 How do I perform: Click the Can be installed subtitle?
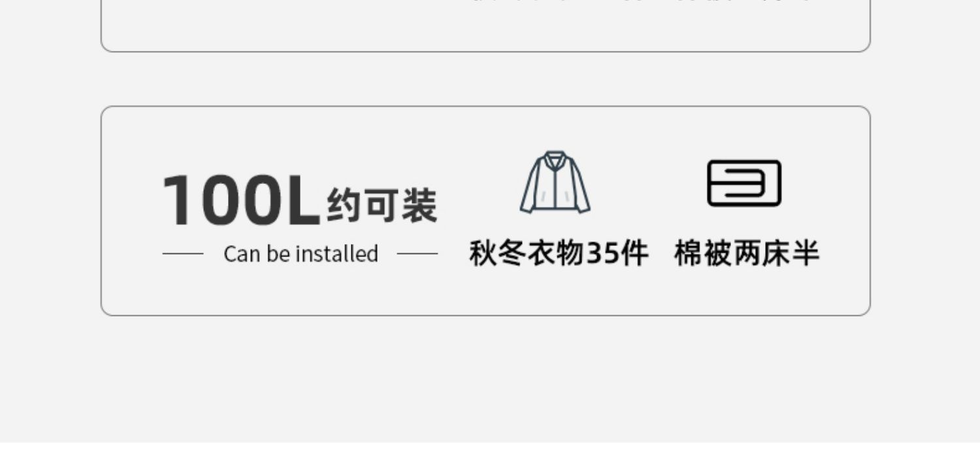(301, 253)
